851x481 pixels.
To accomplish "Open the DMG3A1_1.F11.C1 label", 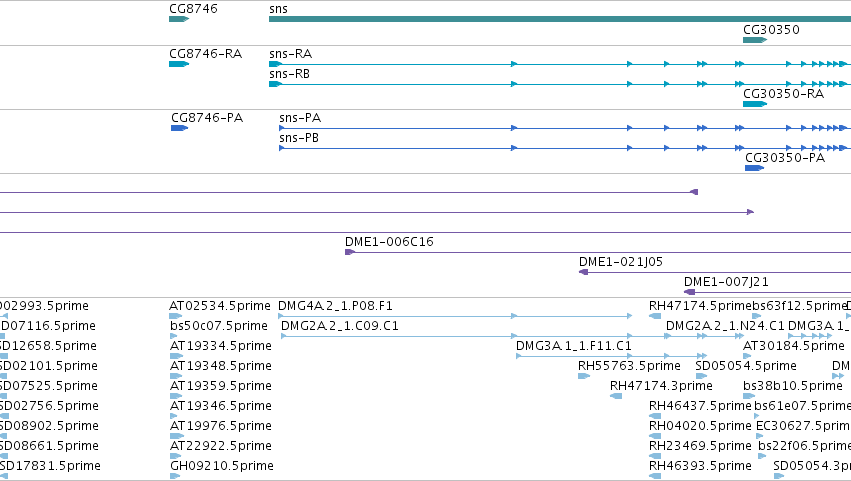I will coord(574,346).
